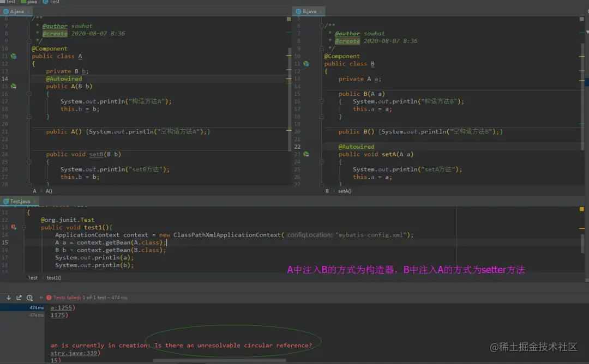Click 'setA()' breadcrumb below B.java editor
The width and height of the screenshot is (589, 364).
click(345, 191)
